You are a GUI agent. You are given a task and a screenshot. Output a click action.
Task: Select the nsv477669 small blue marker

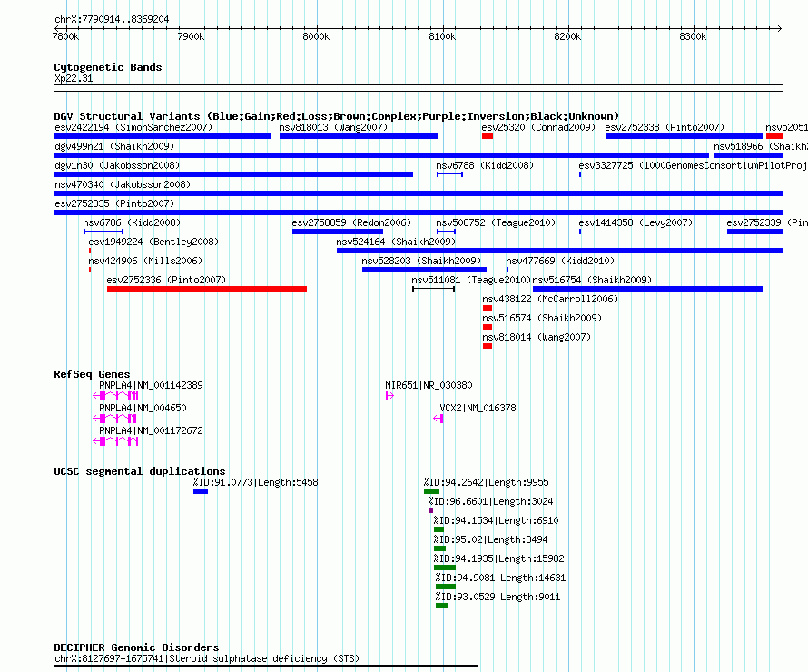(507, 270)
